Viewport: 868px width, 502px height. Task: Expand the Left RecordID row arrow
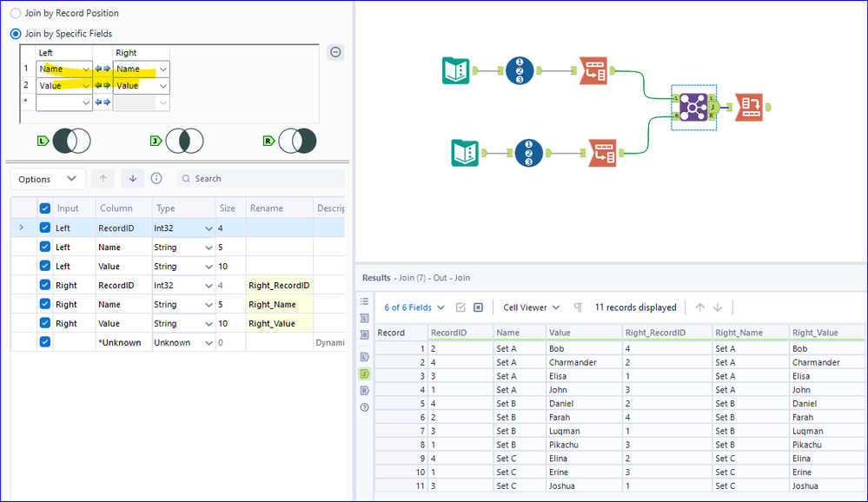(x=22, y=228)
